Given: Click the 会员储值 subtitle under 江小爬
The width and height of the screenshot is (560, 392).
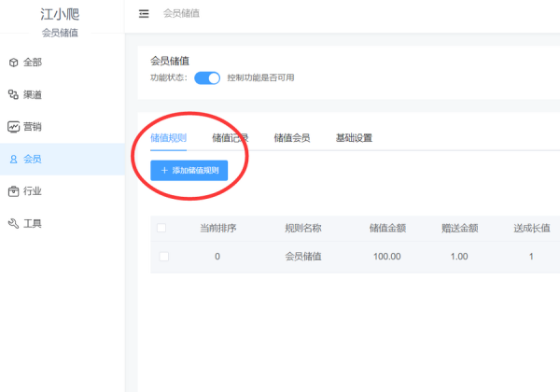Looking at the screenshot, I should click(x=60, y=33).
